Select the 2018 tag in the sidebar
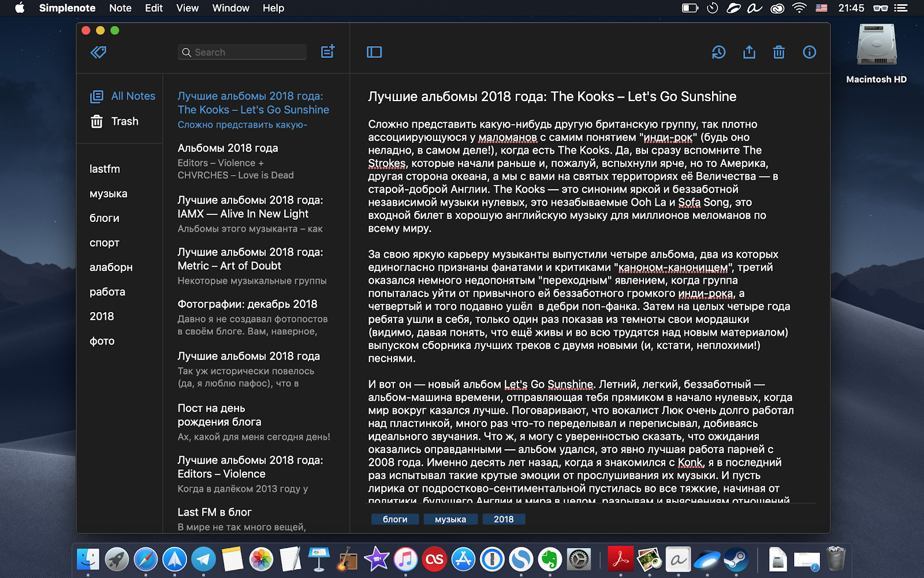Viewport: 924px width, 578px height. [x=102, y=316]
